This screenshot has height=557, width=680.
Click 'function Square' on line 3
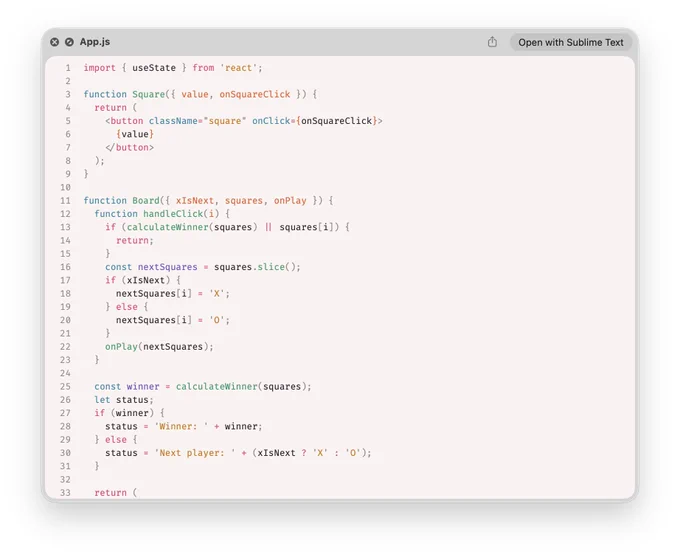124,95
